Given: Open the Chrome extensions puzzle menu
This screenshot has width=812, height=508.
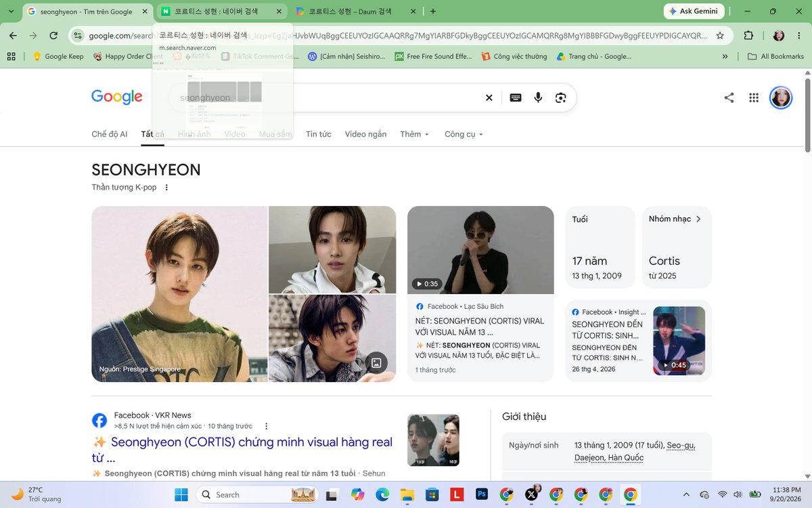Looking at the screenshot, I should [748, 35].
